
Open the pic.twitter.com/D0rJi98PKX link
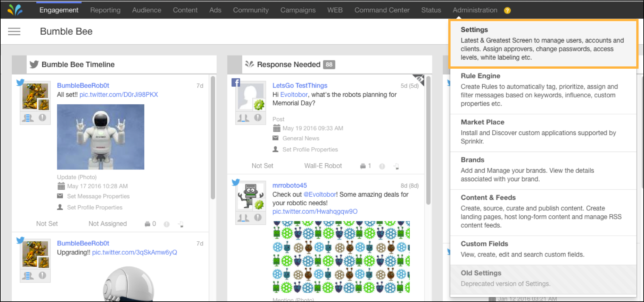119,95
